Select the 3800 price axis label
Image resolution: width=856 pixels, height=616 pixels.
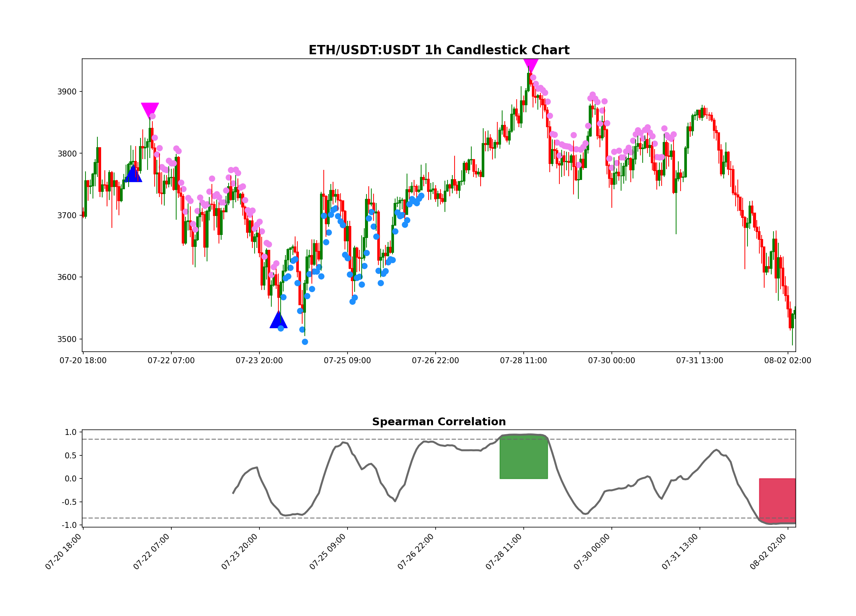coord(67,154)
